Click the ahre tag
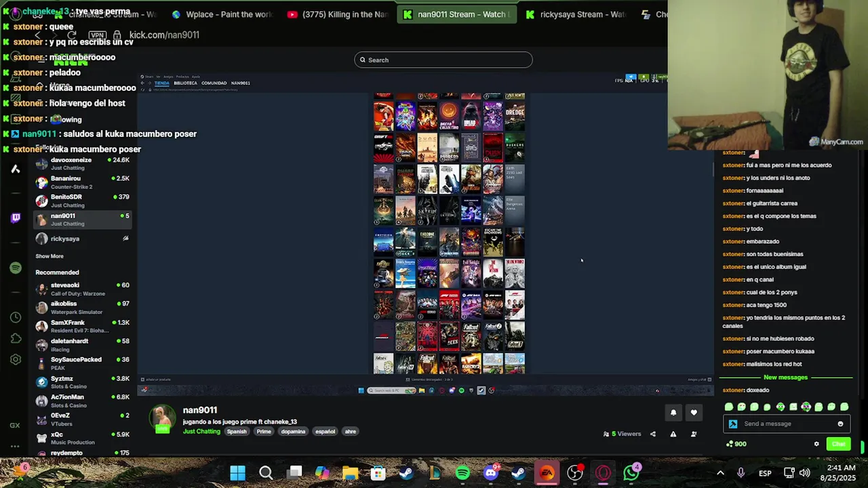Viewport: 868px width, 488px height. point(350,432)
